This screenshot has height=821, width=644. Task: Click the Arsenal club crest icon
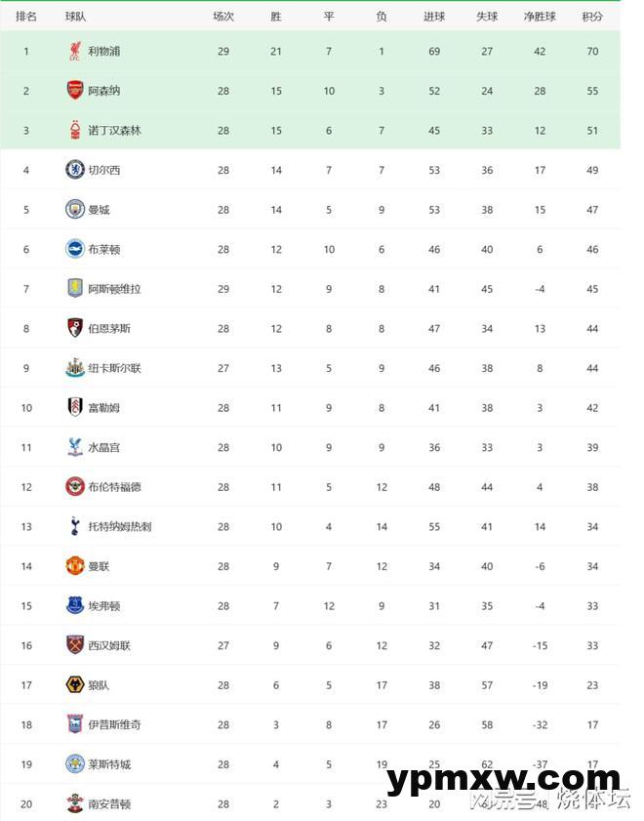[75, 91]
